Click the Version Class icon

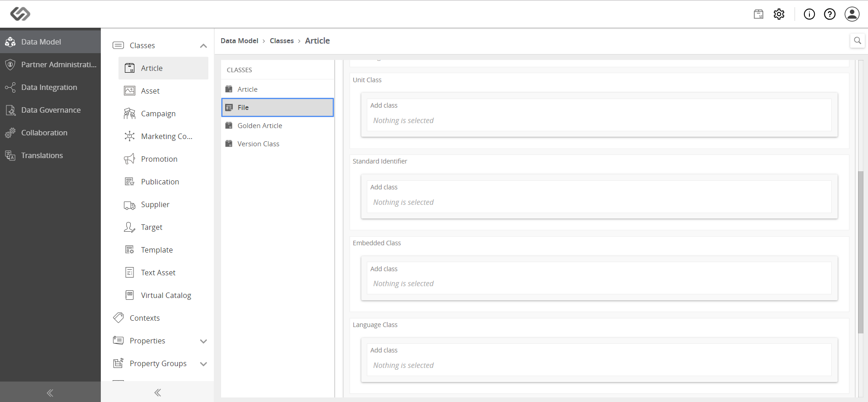(x=229, y=144)
